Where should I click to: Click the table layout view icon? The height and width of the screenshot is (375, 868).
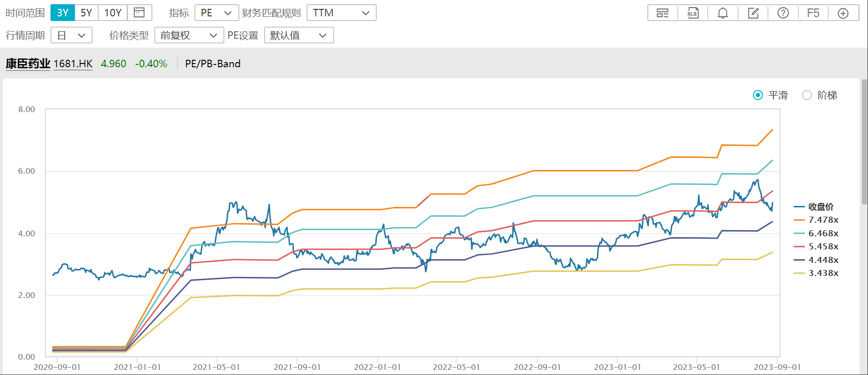[662, 13]
